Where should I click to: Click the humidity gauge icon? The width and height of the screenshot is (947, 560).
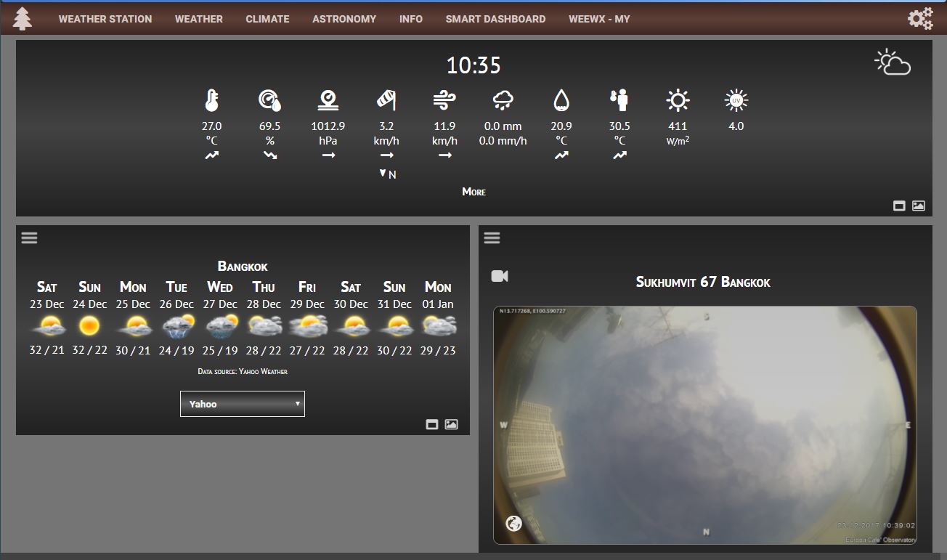pos(269,100)
